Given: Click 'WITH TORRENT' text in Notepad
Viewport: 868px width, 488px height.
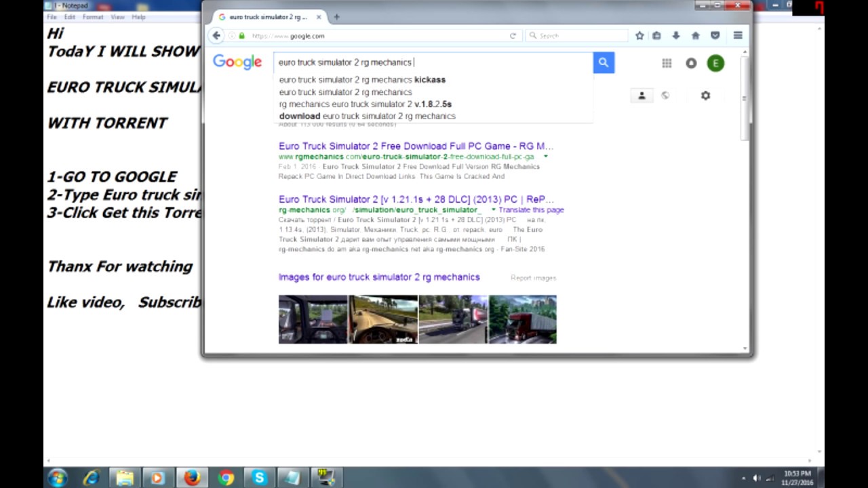Looking at the screenshot, I should (x=107, y=123).
